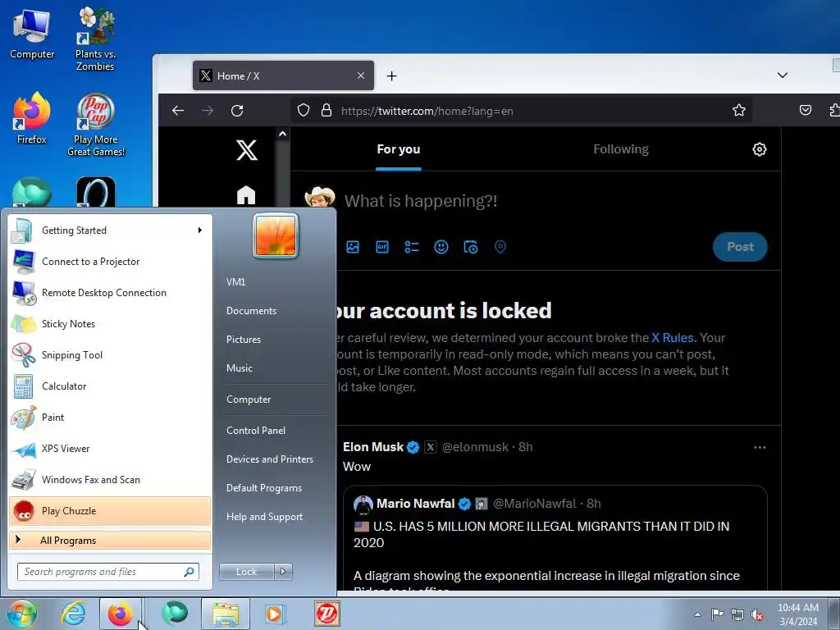This screenshot has height=630, width=840.
Task: Create a poll with the poll icon
Action: (412, 247)
